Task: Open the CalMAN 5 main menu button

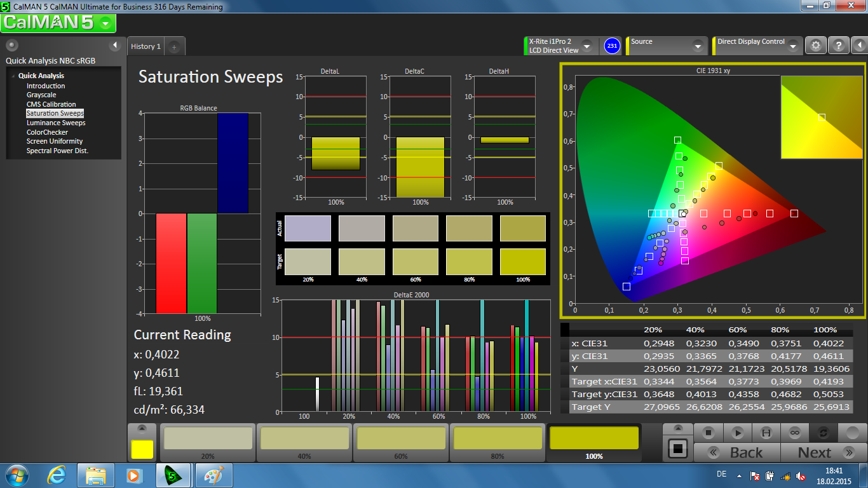Action: (58, 24)
